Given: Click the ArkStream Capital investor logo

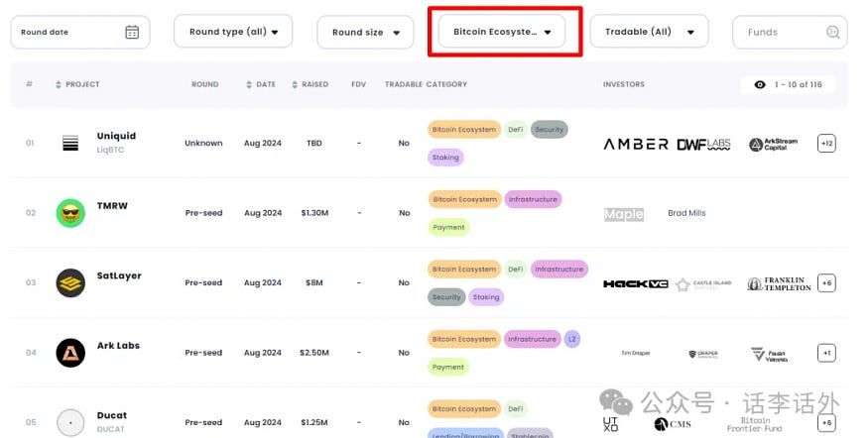Looking at the screenshot, I should pyautogui.click(x=774, y=145).
